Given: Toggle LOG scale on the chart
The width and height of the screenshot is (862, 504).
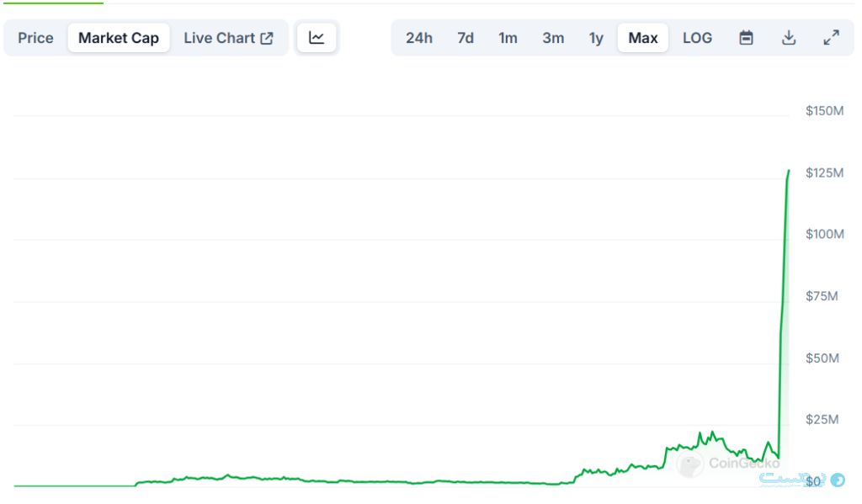Looking at the screenshot, I should click(697, 38).
